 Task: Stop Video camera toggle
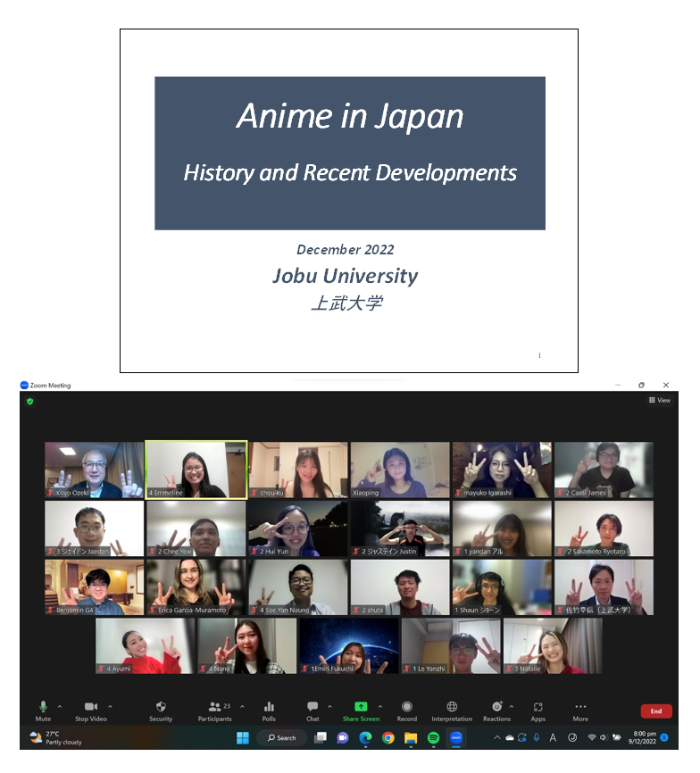[90, 708]
